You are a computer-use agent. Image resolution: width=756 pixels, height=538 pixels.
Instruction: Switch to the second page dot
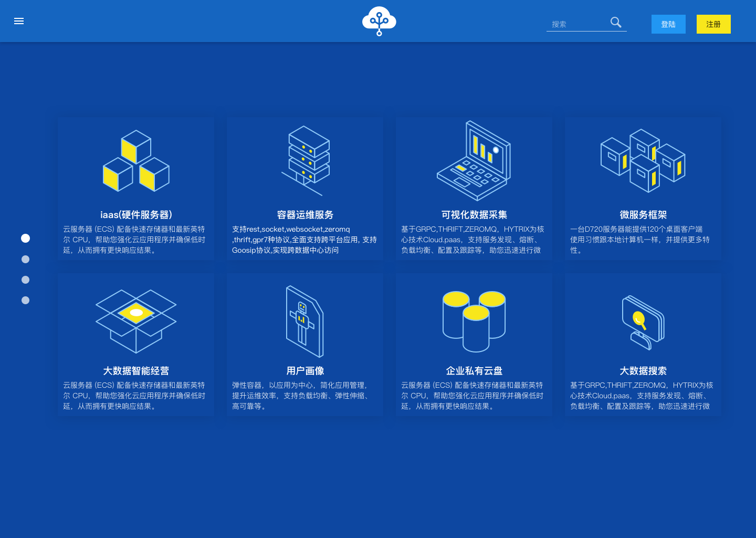[25, 259]
